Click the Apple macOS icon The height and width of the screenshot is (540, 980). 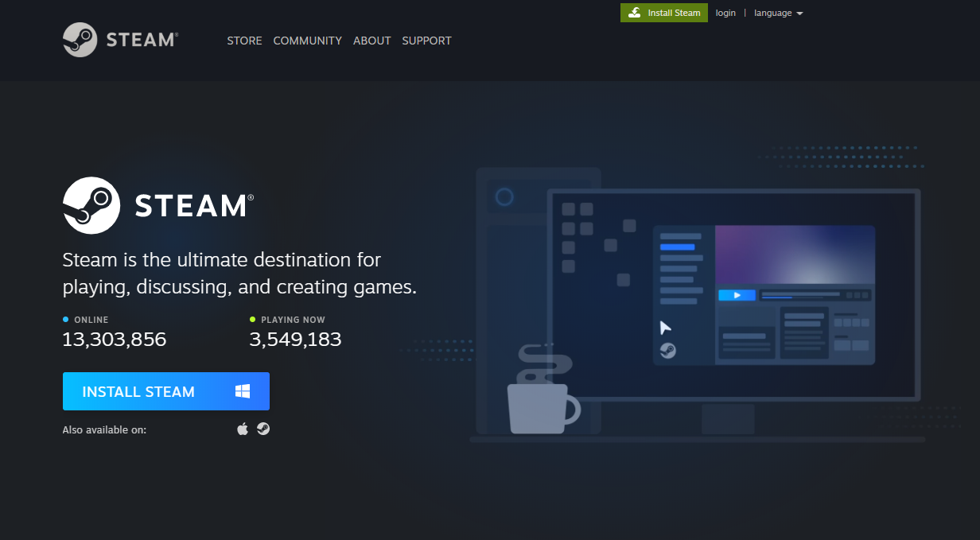tap(243, 429)
